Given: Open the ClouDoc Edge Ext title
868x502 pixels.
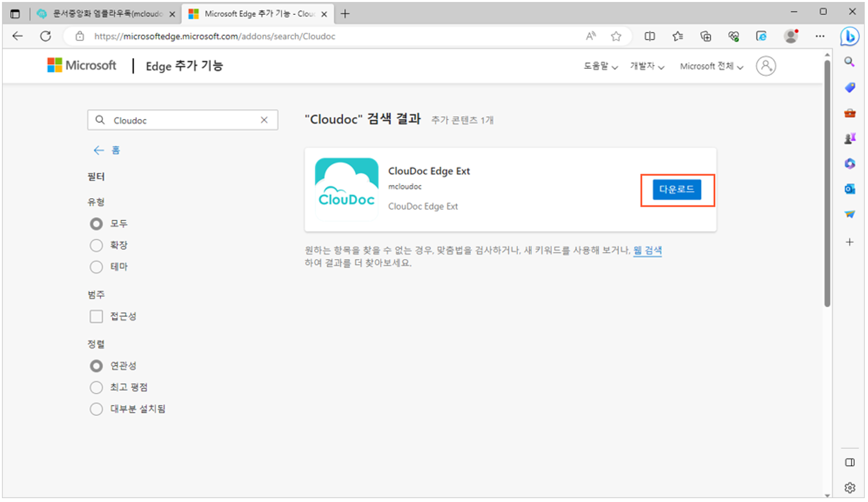Looking at the screenshot, I should [x=429, y=172].
